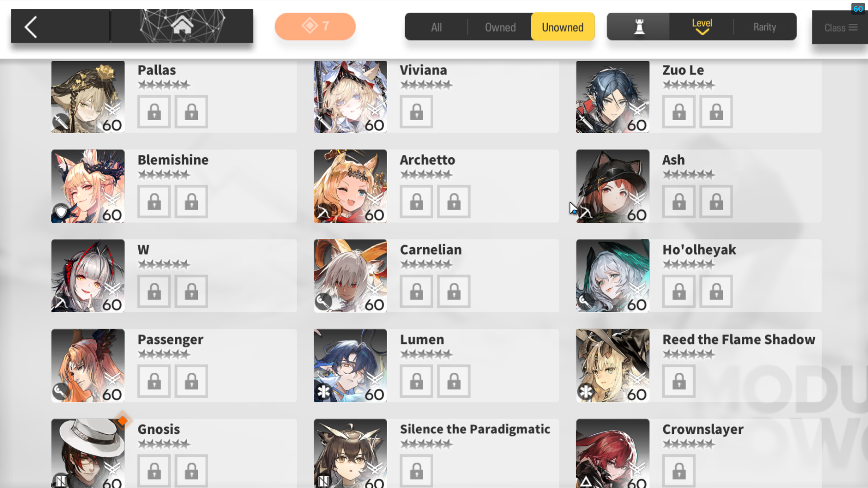
Task: Open the home menu icon
Action: (182, 25)
